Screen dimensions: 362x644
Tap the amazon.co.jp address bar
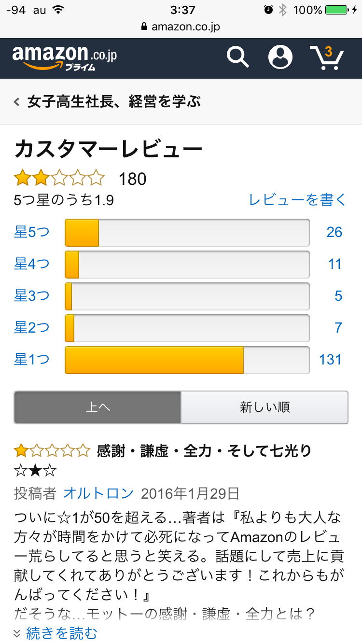coord(181,27)
